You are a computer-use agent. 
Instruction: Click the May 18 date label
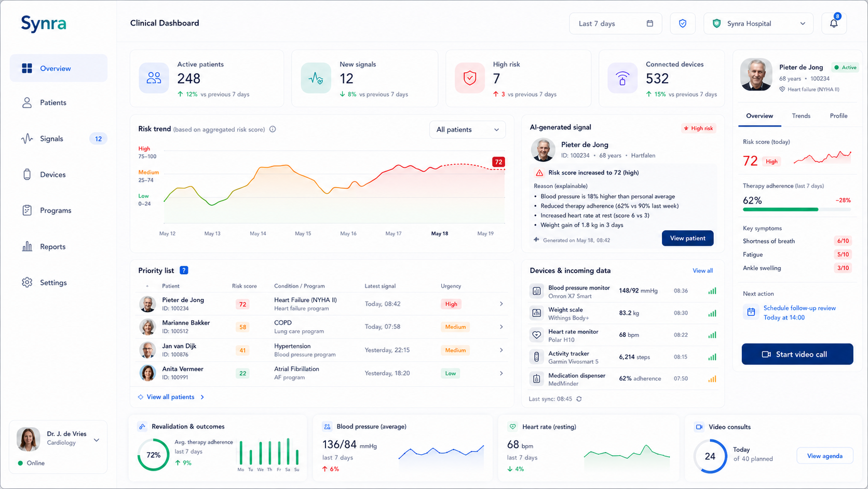pos(440,233)
